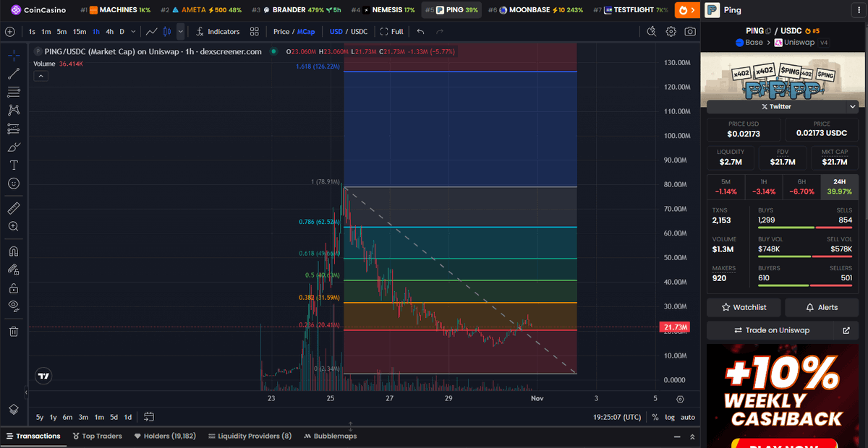The height and width of the screenshot is (448, 868).
Task: Enable magnet snapping mode
Action: [13, 251]
